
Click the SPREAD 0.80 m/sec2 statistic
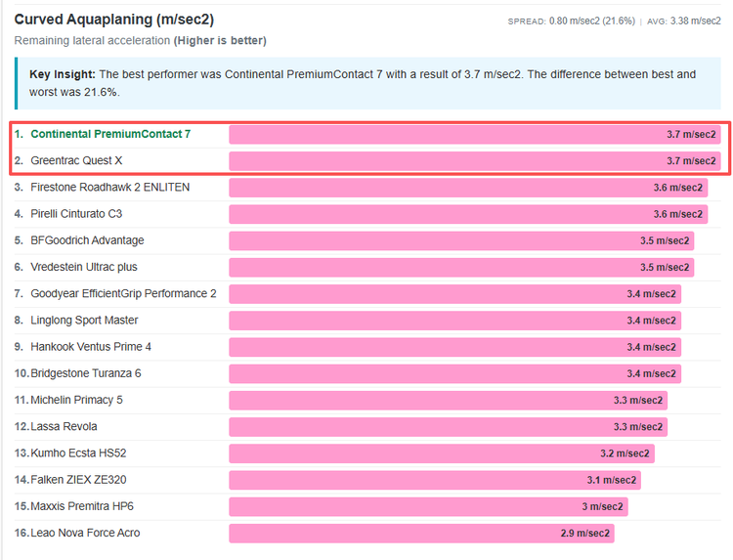572,22
